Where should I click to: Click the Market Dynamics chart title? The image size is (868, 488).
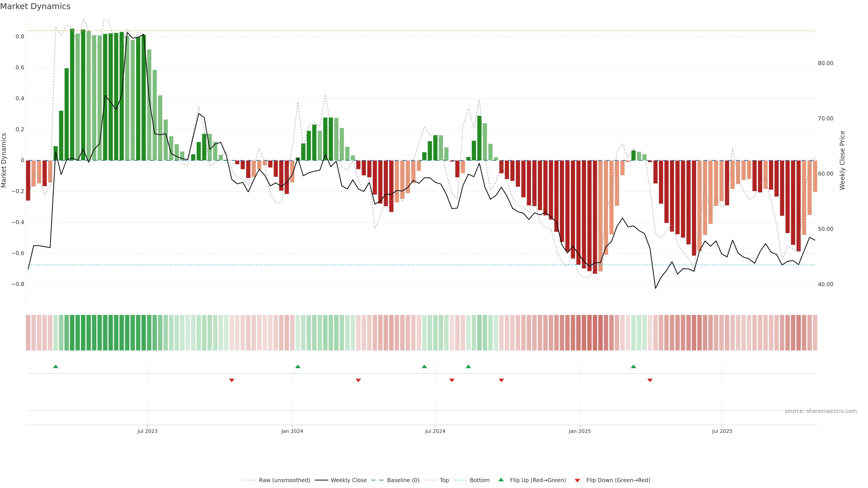click(x=35, y=6)
